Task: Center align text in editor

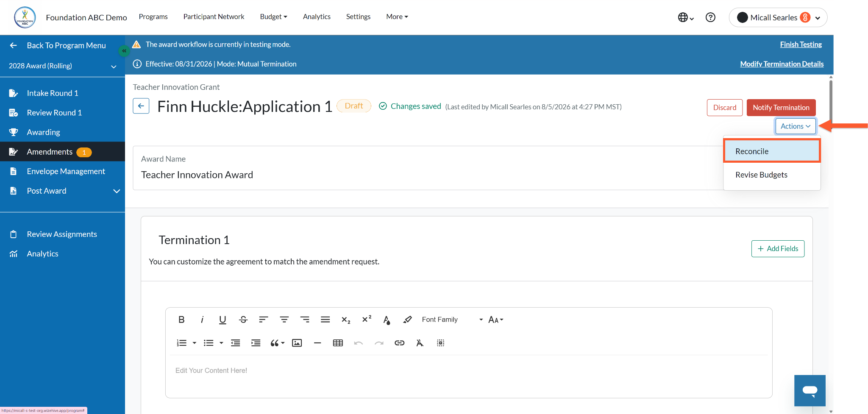Action: (x=284, y=320)
